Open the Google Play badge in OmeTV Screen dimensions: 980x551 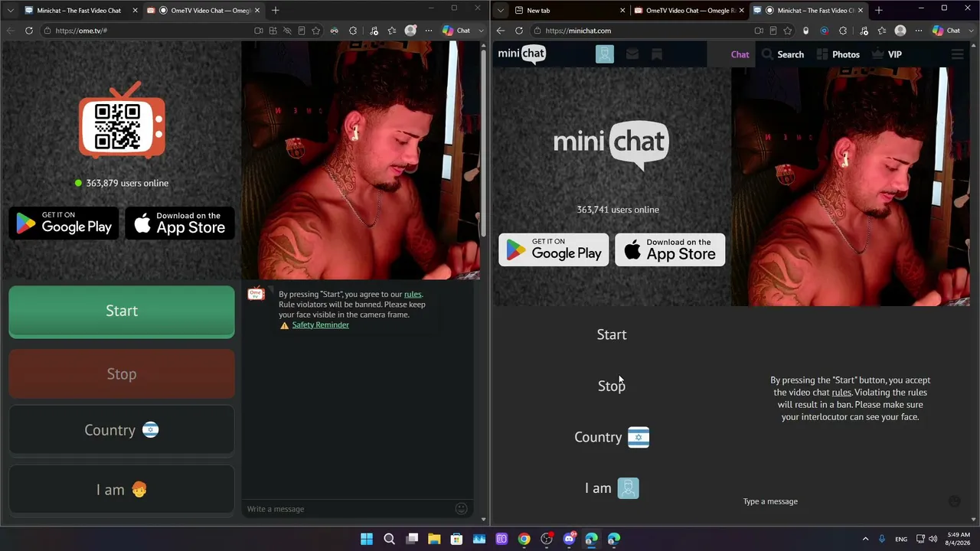coord(64,223)
